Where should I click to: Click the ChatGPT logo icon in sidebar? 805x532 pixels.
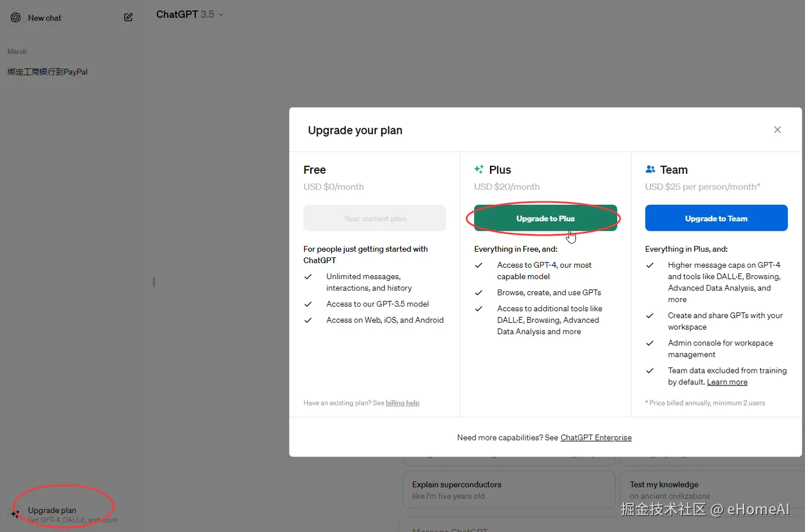pyautogui.click(x=15, y=18)
